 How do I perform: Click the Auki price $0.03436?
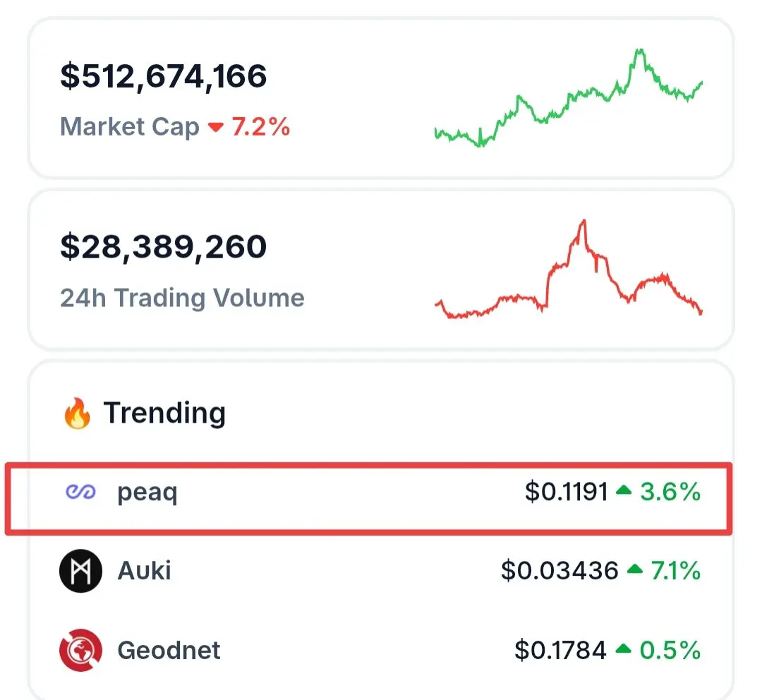[x=560, y=571]
